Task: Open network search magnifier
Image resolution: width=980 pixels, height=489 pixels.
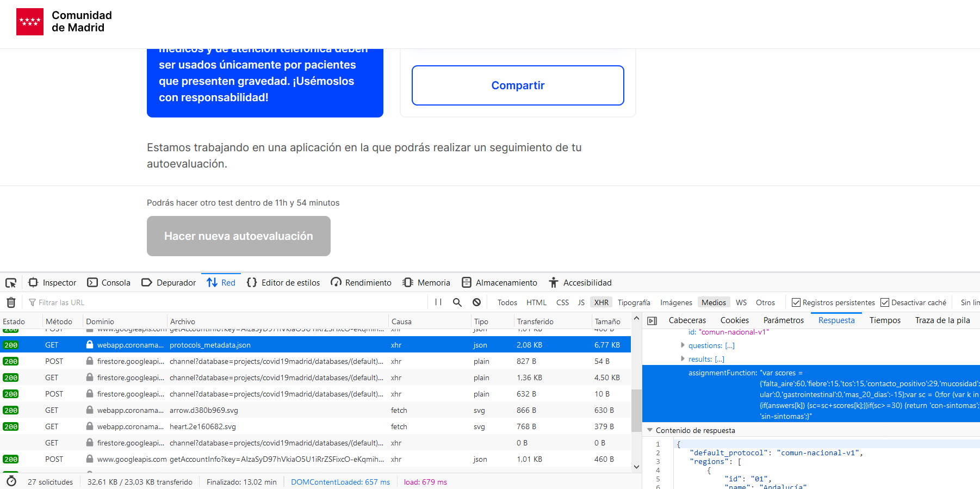Action: (457, 302)
